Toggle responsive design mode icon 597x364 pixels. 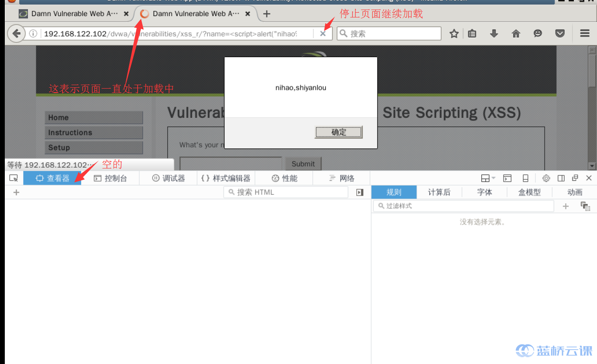coord(525,178)
